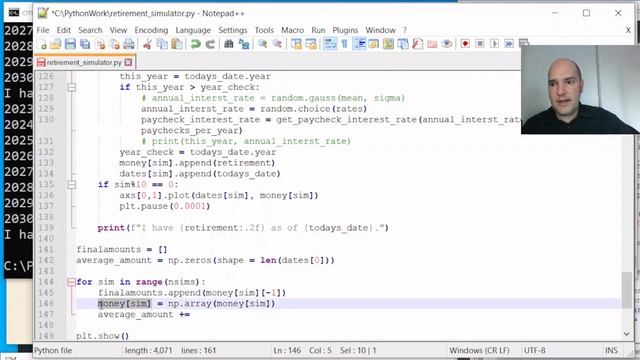Click the Replace toolbar icon

[x=244, y=44]
